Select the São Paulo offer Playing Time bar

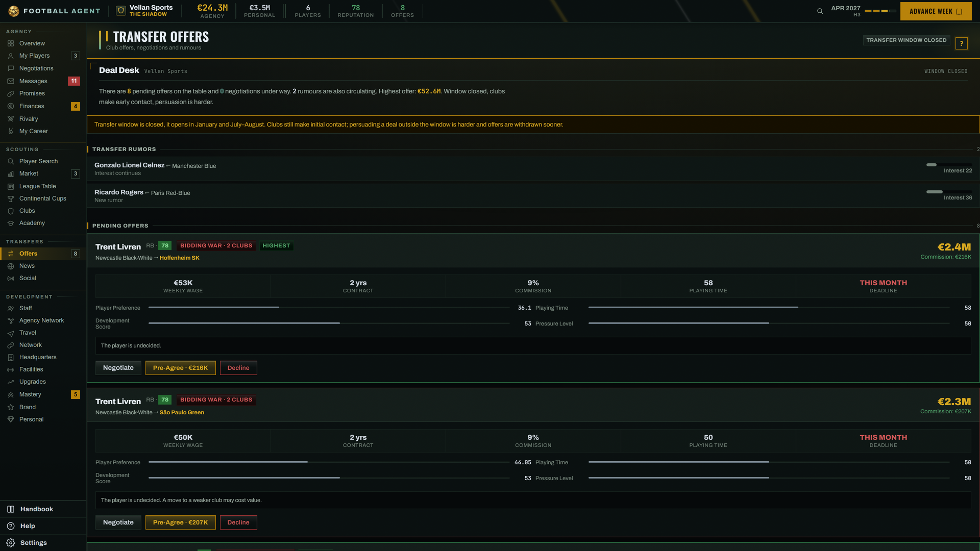pyautogui.click(x=769, y=462)
